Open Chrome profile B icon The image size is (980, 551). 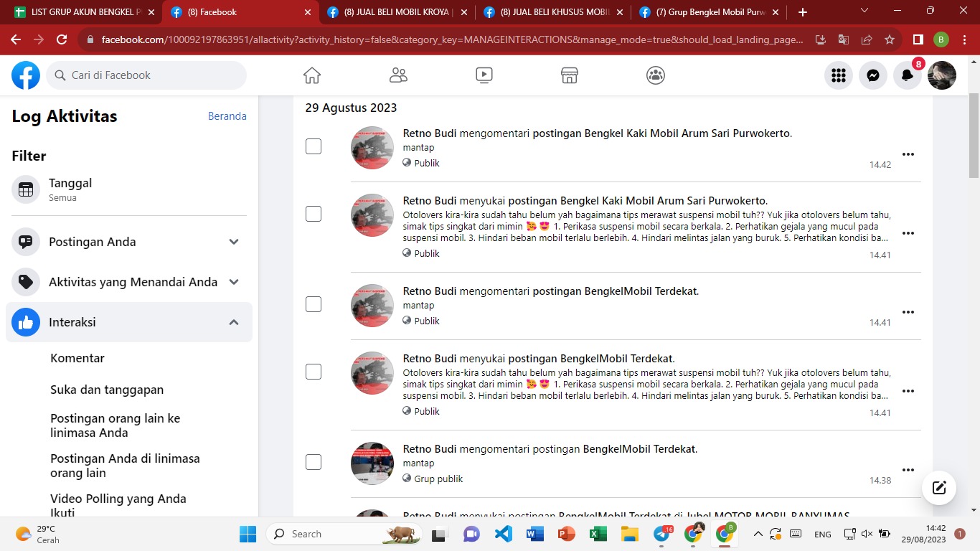point(941,40)
